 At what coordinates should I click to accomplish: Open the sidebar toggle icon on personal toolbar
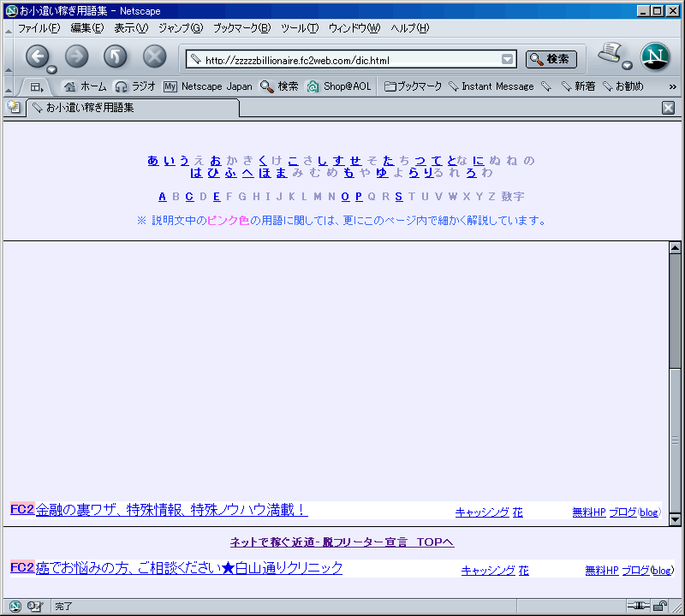coord(37,87)
